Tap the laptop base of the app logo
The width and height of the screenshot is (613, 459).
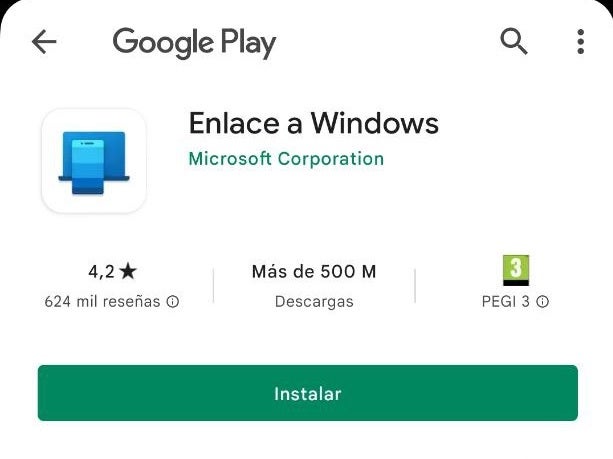(x=94, y=179)
